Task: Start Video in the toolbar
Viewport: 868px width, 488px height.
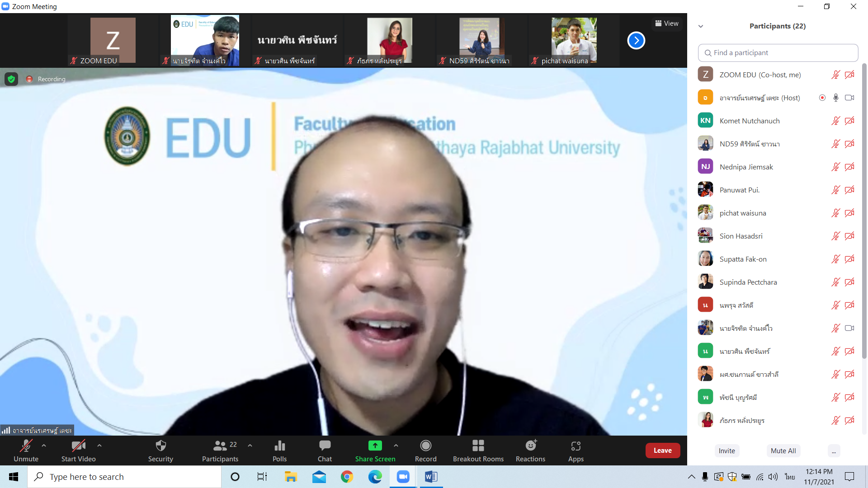Action: 78,450
